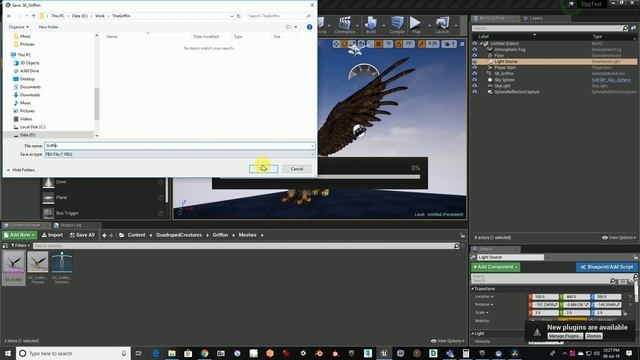Hide SK_Griffon actor using its eye icon
This screenshot has width=640, height=360.
[474, 74]
